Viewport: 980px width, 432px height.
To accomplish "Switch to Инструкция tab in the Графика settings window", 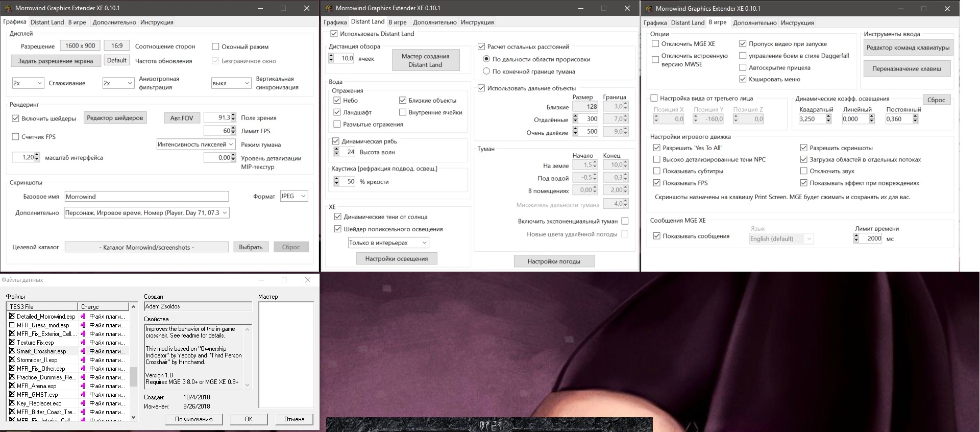I will click(x=157, y=22).
